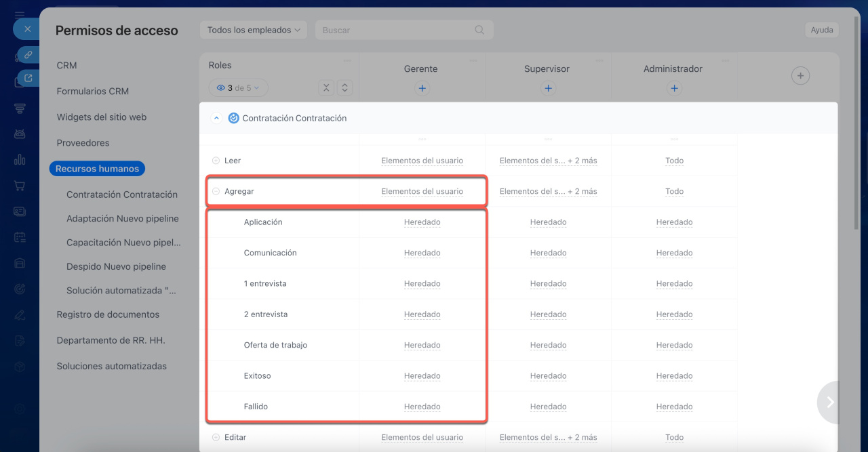Click the collapse all sections icon
Screen dimensions: 868x452
[x=326, y=87]
